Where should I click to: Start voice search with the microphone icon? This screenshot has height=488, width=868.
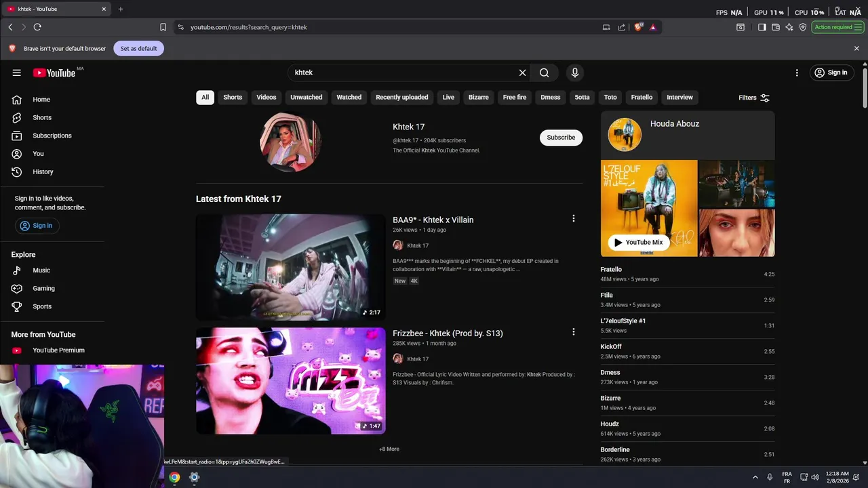575,73
